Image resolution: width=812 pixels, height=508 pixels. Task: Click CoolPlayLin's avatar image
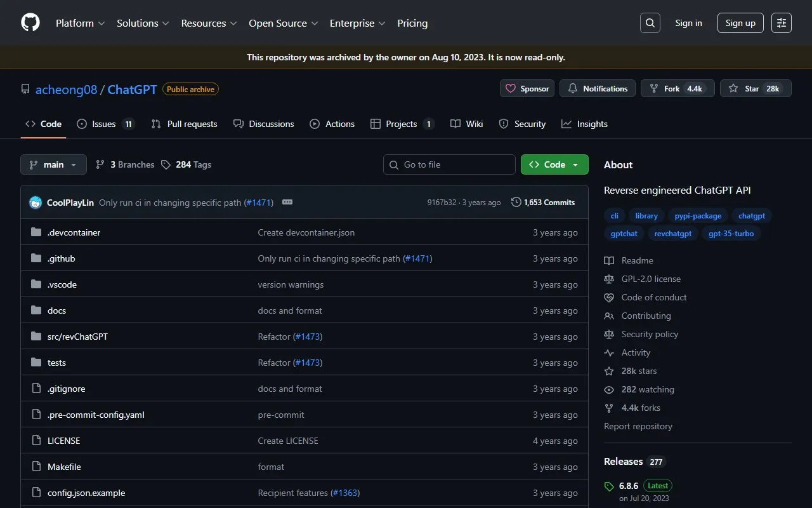coord(36,203)
